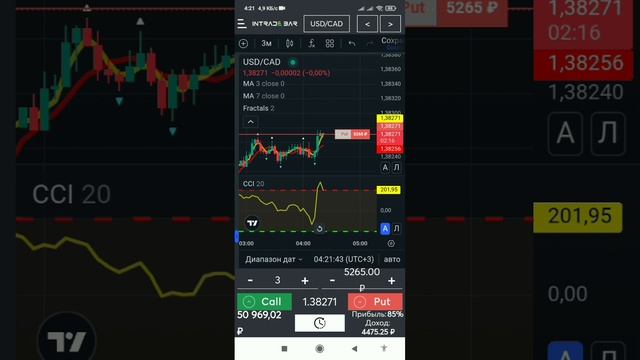This screenshot has height=360, width=640.
Task: Go to the next asset with the right arrow
Action: 390,24
